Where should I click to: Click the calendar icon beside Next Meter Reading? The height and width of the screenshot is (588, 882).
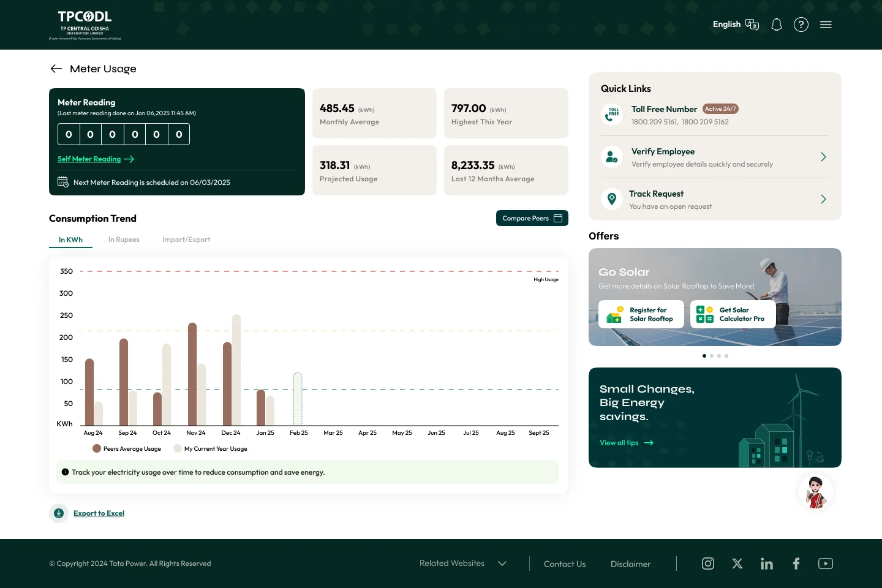point(63,182)
